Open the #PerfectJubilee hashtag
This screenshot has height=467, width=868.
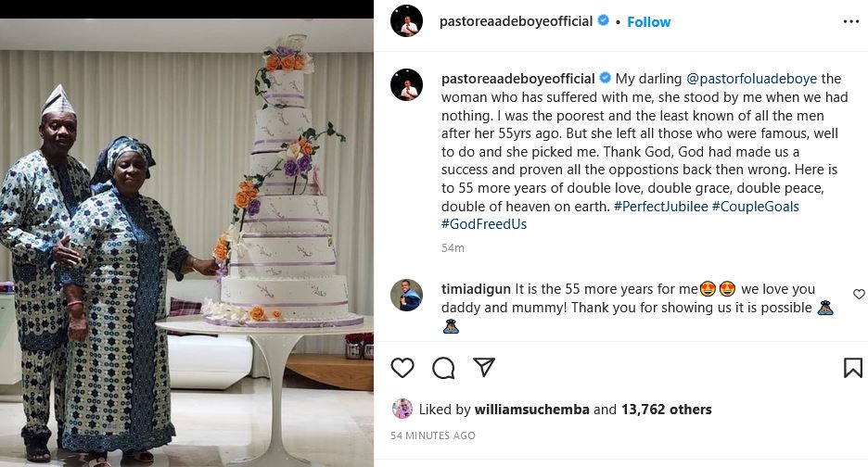tap(660, 207)
